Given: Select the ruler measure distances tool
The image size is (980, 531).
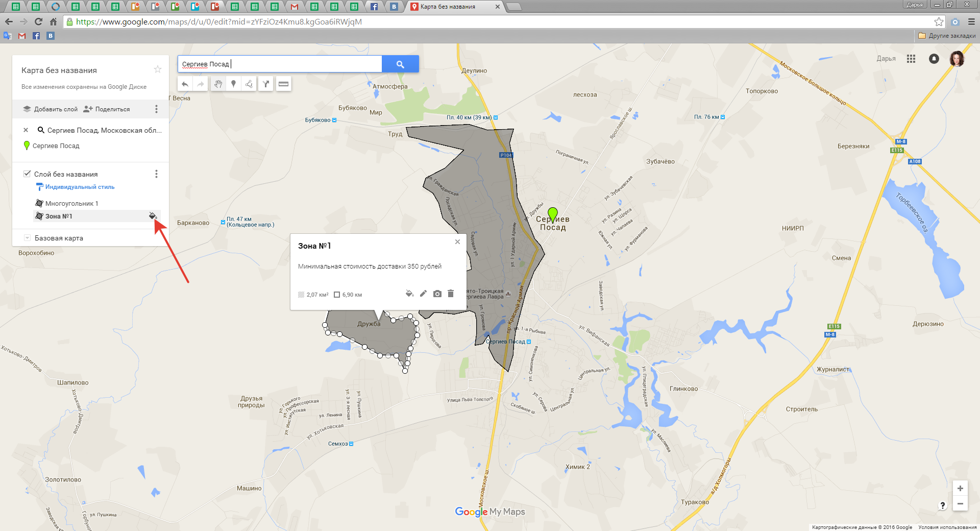Looking at the screenshot, I should point(284,84).
